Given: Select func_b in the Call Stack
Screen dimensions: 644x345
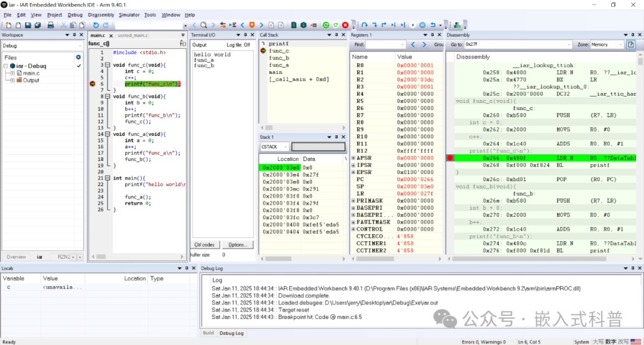Looking at the screenshot, I should point(279,58).
